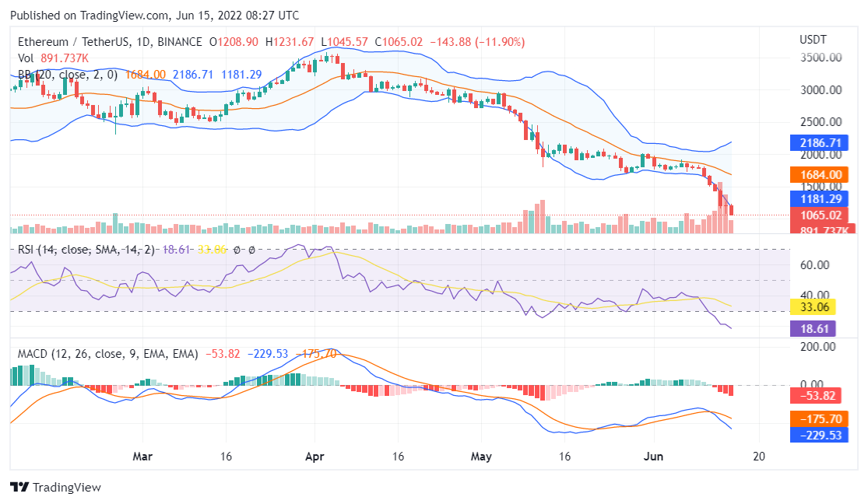This screenshot has height=504, width=868.
Task: Open the Published on TradingView.com header link
Action: coord(156,16)
